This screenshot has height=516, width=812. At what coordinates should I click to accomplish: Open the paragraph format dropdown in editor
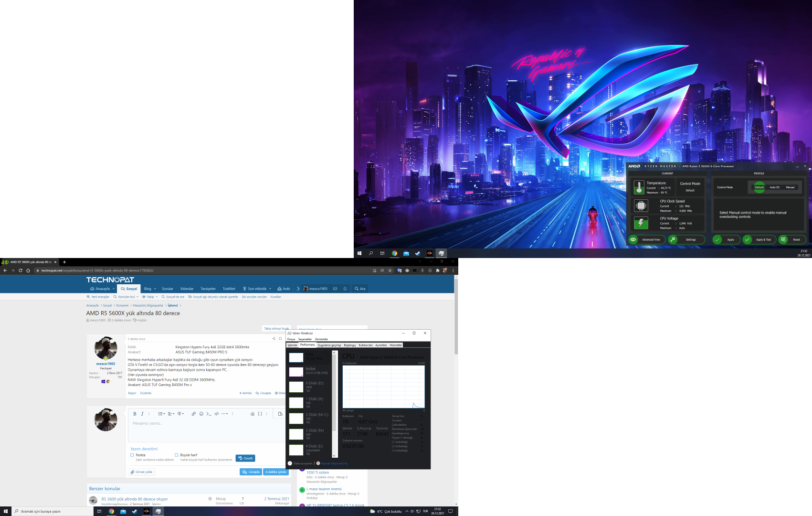click(x=180, y=414)
